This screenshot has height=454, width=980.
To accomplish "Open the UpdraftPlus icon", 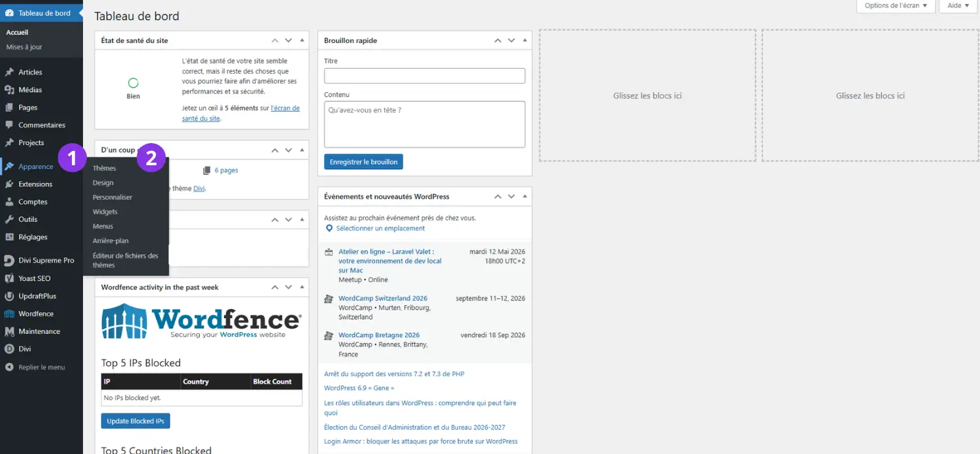I will [x=9, y=296].
